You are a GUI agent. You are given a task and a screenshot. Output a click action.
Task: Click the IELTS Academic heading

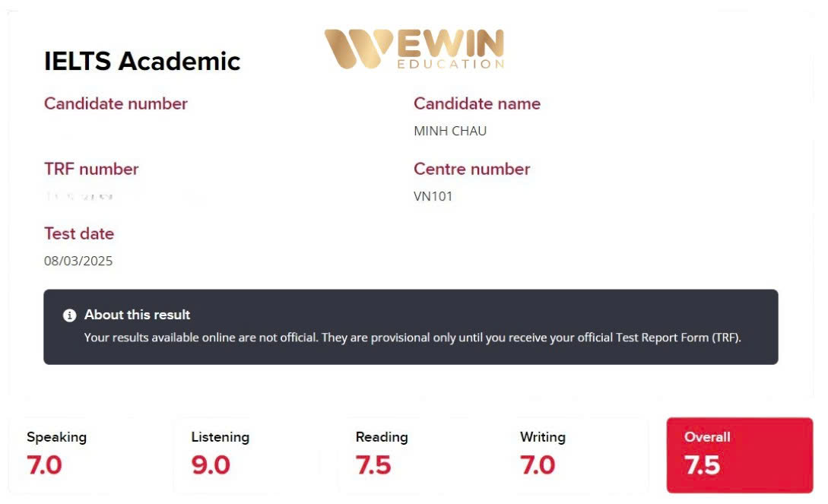[x=142, y=61]
